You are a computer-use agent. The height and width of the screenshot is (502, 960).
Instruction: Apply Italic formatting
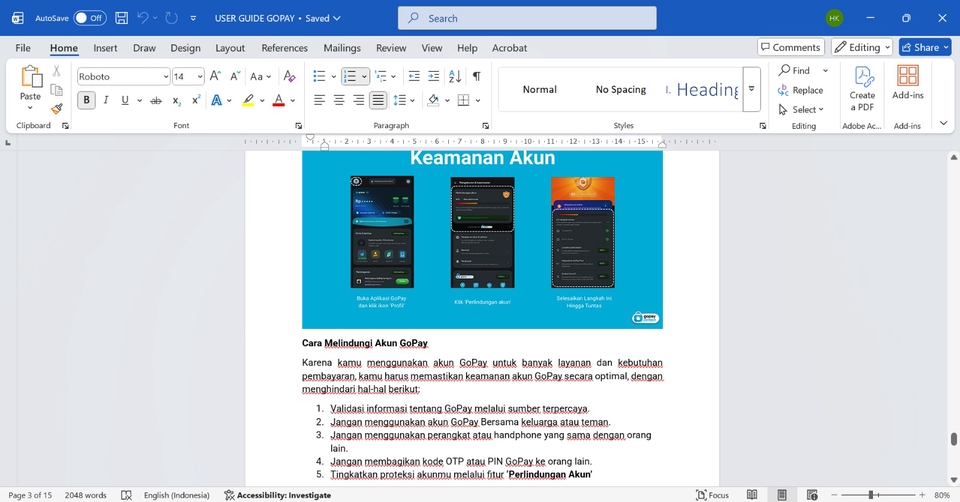[x=106, y=100]
